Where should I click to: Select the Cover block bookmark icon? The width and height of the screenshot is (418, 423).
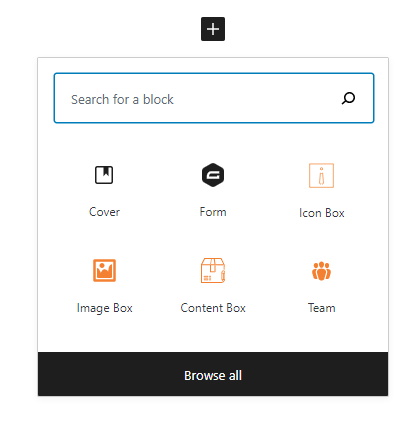pos(104,175)
